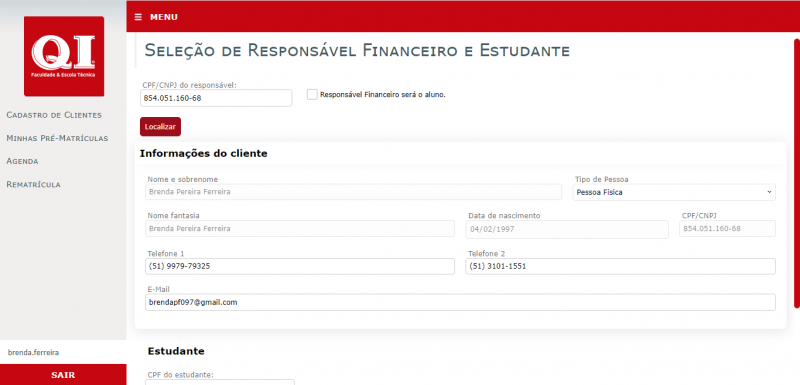Click the Data de nascimento field

click(x=567, y=229)
